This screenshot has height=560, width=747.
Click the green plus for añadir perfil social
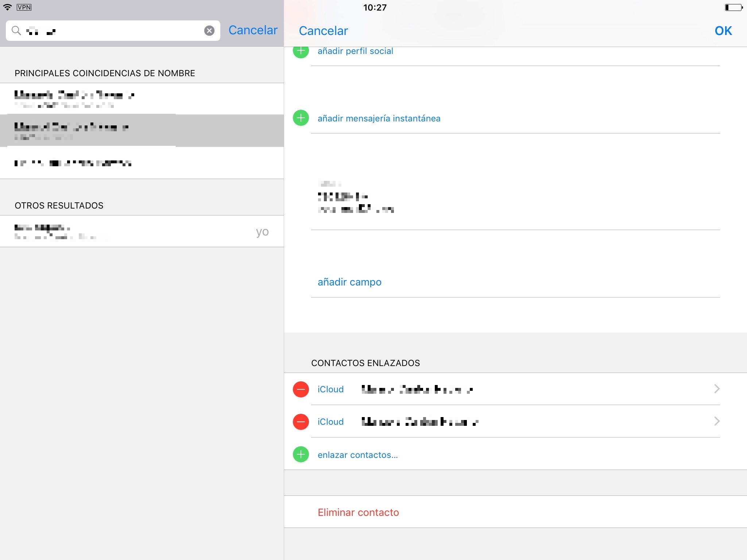point(301,51)
